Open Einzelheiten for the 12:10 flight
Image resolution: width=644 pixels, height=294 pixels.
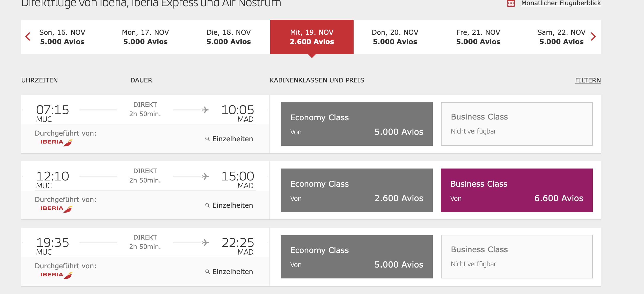pyautogui.click(x=232, y=205)
